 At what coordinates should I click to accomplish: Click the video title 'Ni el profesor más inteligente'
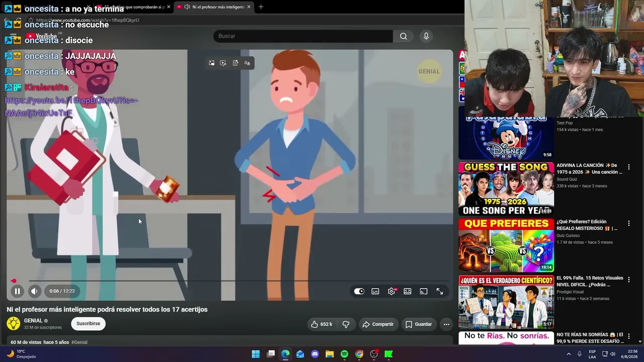107,310
